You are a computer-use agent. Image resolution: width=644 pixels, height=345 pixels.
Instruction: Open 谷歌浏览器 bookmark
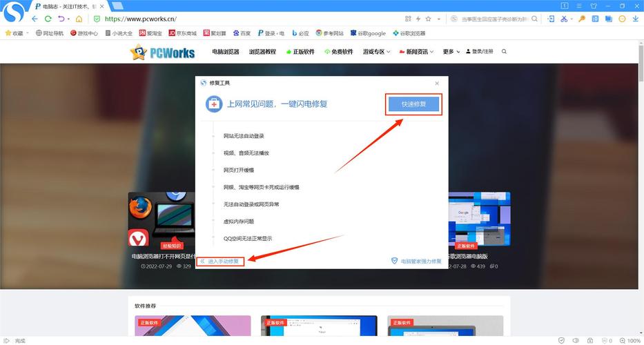pyautogui.click(x=409, y=33)
